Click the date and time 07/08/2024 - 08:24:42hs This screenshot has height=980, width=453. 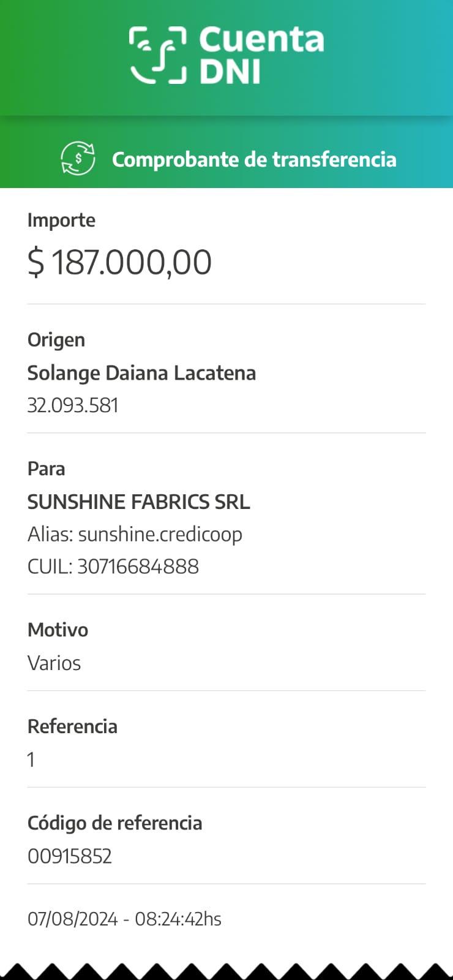[x=124, y=919]
